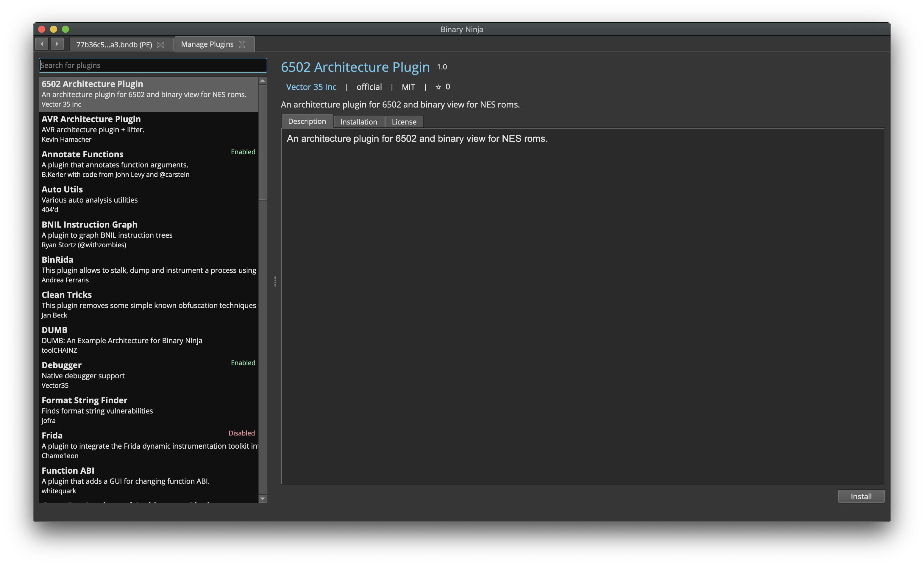Viewport: 924px width, 566px height.
Task: Focus the Search for plugins field
Action: 153,65
